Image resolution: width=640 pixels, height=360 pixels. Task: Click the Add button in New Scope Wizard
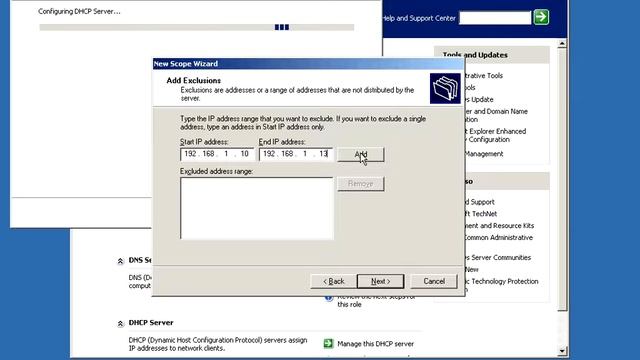pyautogui.click(x=361, y=154)
